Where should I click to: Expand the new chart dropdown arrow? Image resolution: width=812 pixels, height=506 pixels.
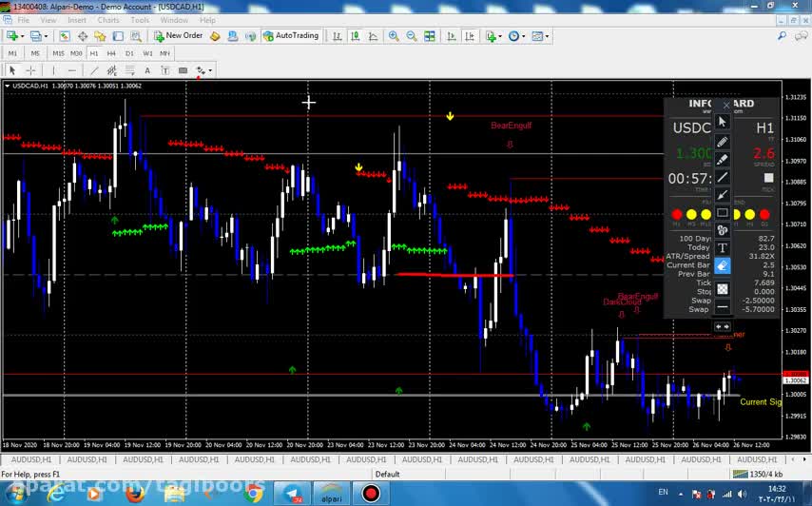(x=21, y=36)
